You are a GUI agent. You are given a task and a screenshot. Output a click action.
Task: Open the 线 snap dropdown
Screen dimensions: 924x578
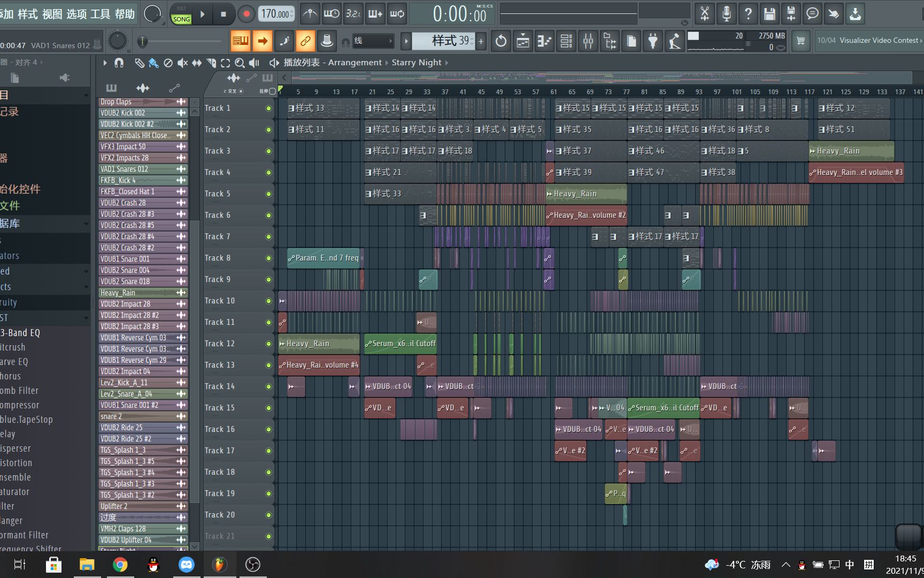click(x=373, y=41)
